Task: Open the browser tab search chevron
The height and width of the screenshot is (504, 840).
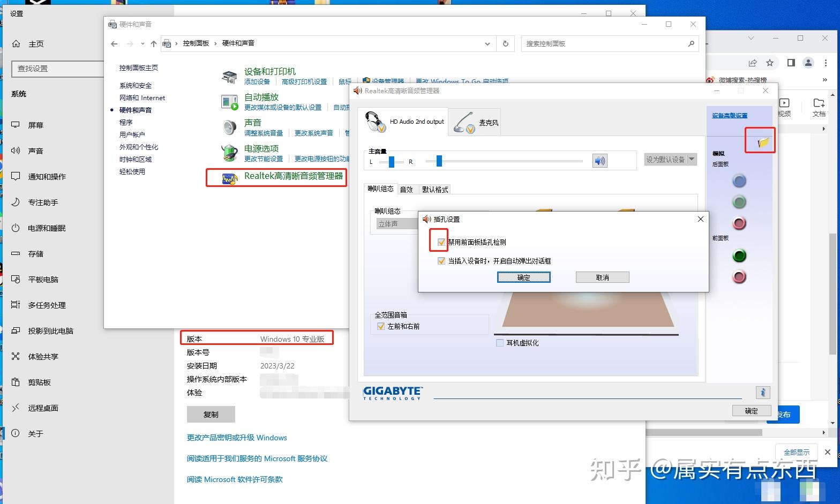Action: [751, 38]
